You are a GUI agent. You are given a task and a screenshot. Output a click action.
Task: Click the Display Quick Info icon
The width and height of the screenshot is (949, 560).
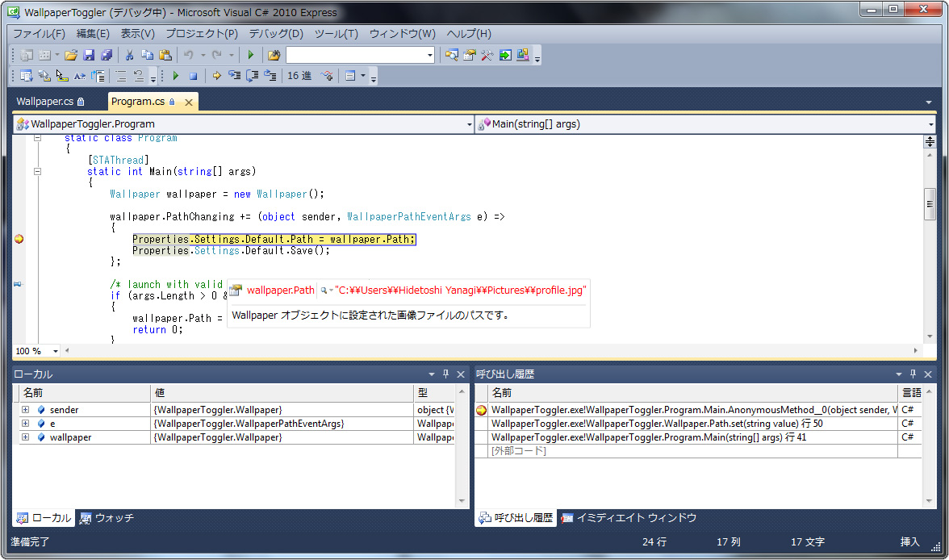61,76
